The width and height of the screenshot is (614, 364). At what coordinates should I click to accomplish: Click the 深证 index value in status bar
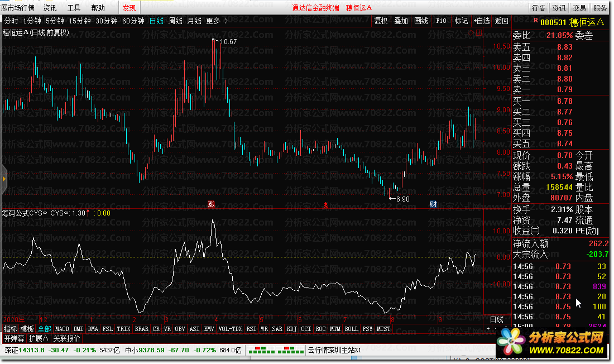31,350
